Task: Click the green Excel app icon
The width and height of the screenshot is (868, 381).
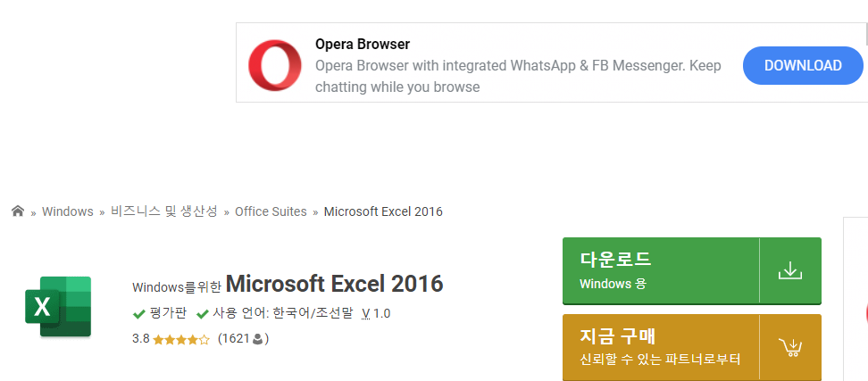Action: pyautogui.click(x=58, y=306)
